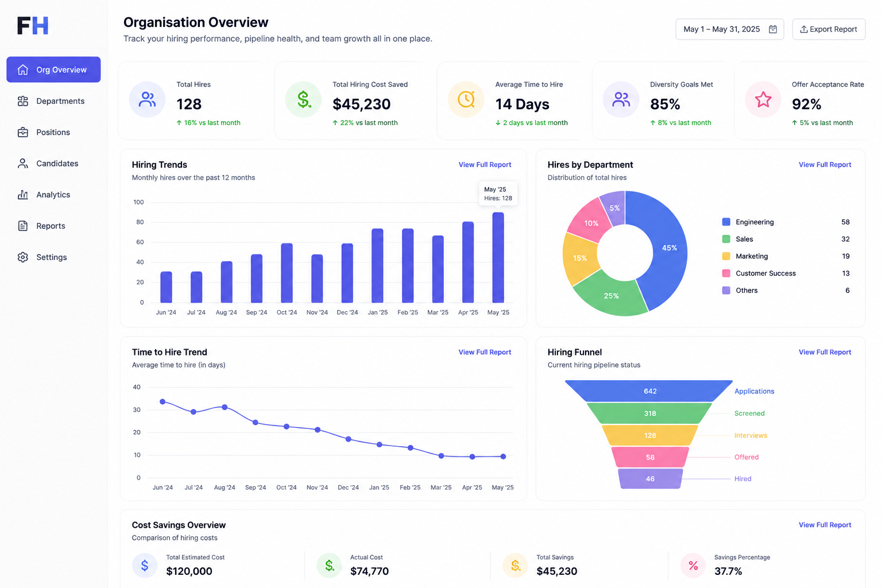Click the Customer Success pink legend swatch
Screen dimensions: 882x588
pyautogui.click(x=726, y=274)
